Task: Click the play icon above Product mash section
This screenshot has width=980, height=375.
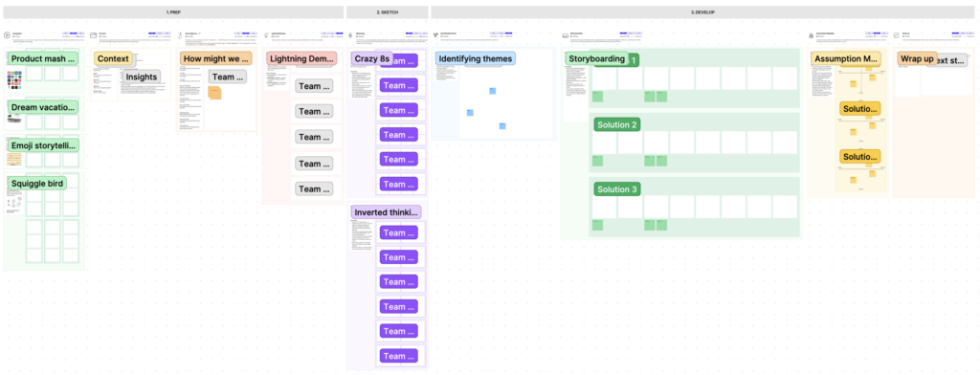Action: (7, 35)
